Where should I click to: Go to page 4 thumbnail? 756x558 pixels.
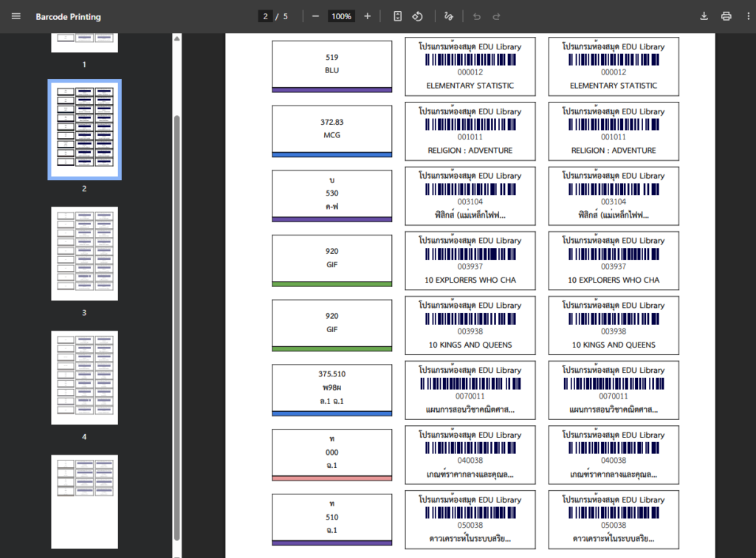point(84,378)
